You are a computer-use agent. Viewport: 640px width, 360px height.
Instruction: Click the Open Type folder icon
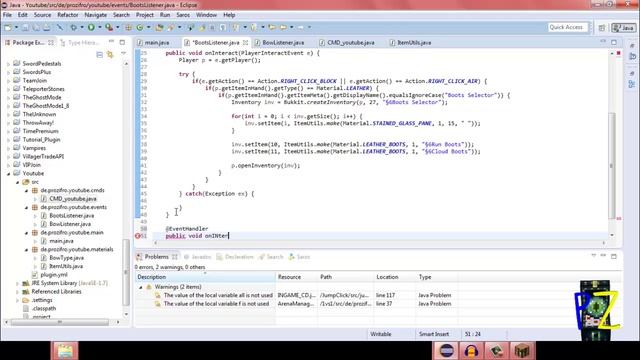coord(159,27)
